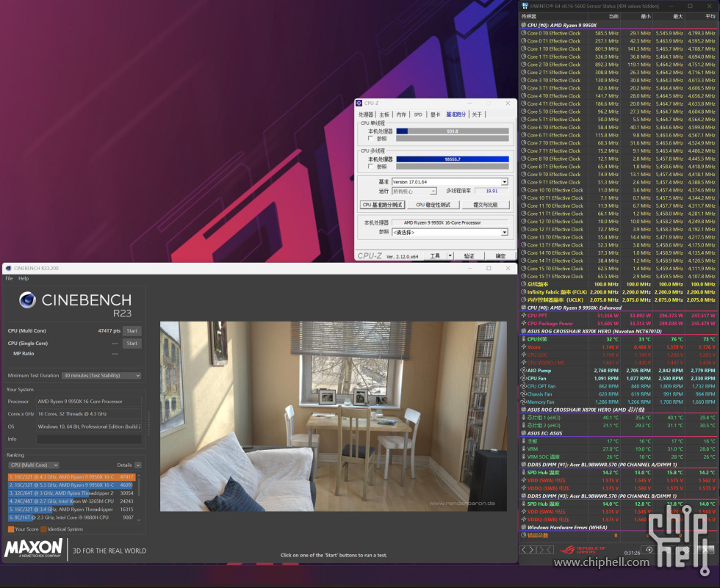The height and width of the screenshot is (588, 720).
Task: Open the 基准 Version 17.01.64 dropdown
Action: [504, 182]
